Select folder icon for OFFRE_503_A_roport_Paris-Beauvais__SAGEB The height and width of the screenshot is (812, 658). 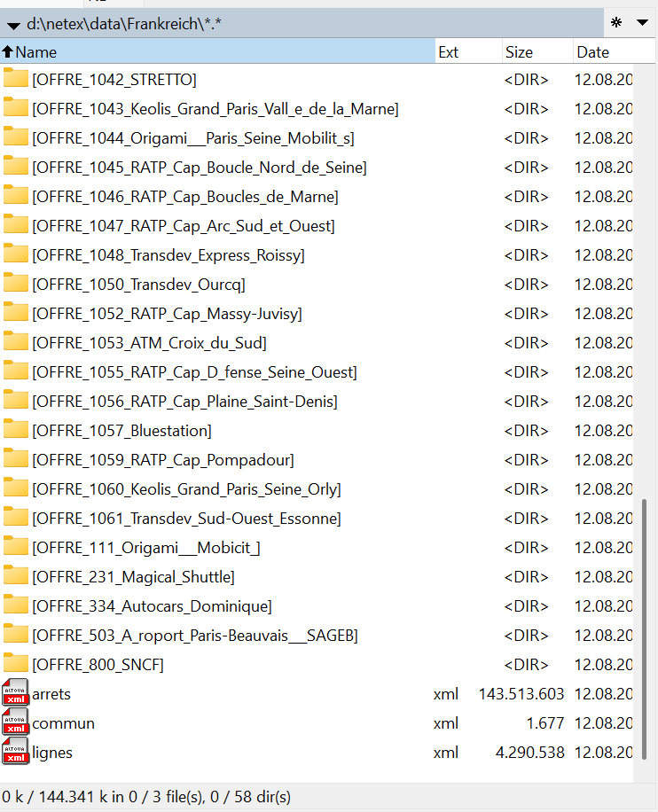click(16, 634)
